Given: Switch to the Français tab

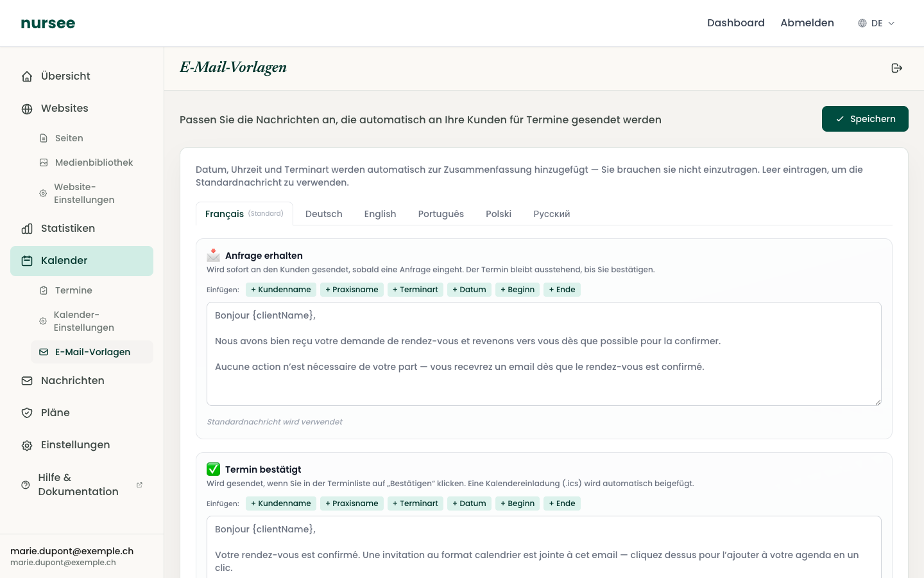Looking at the screenshot, I should point(244,214).
